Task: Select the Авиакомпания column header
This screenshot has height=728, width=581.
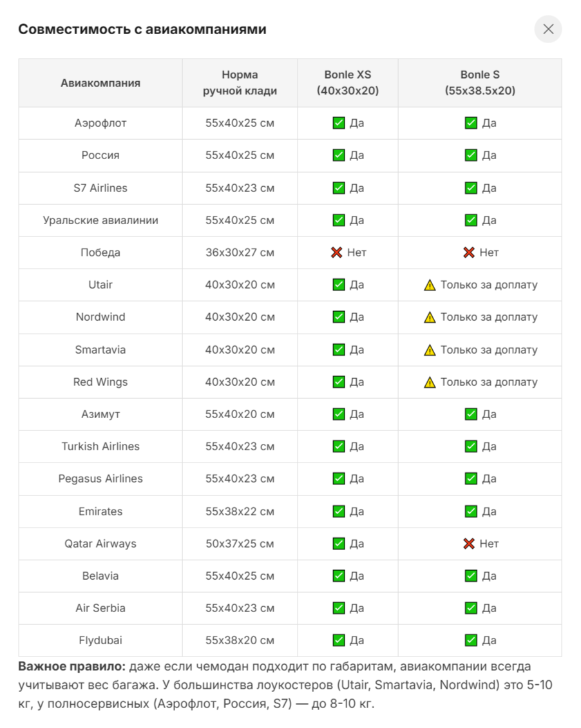Action: click(x=100, y=83)
